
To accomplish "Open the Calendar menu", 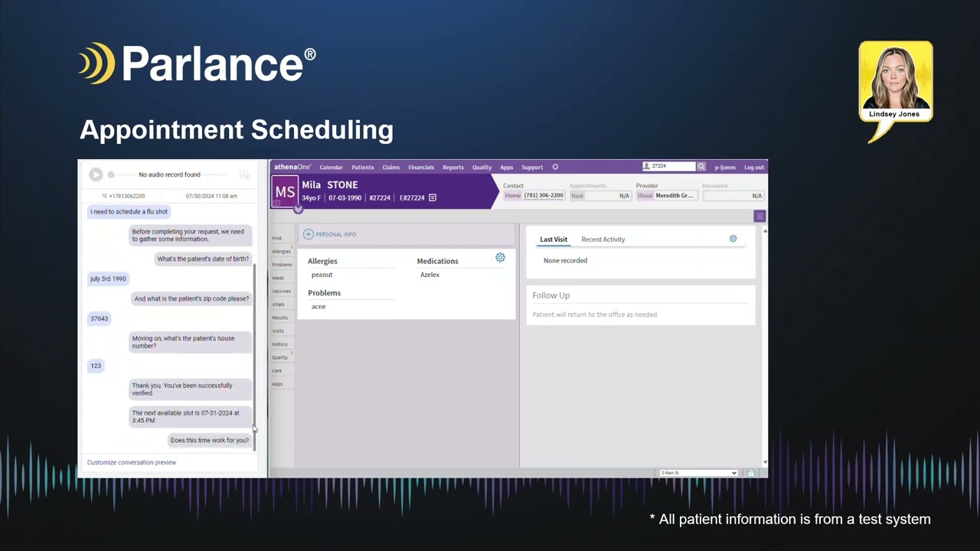I will click(331, 167).
